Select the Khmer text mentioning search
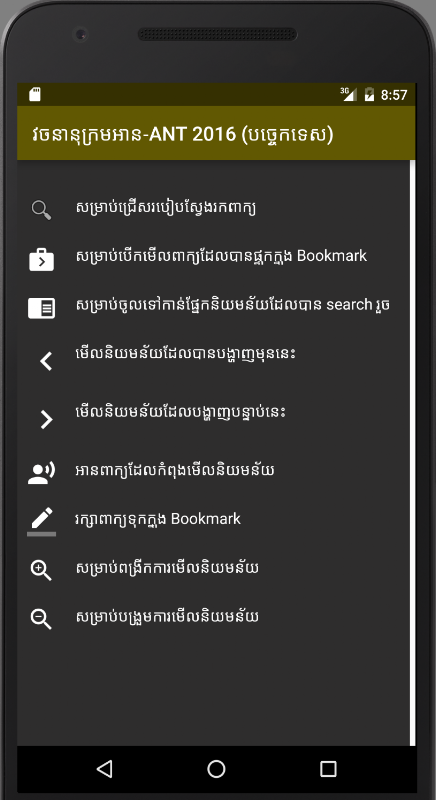Screen dimensions: 436x800 [x=233, y=305]
